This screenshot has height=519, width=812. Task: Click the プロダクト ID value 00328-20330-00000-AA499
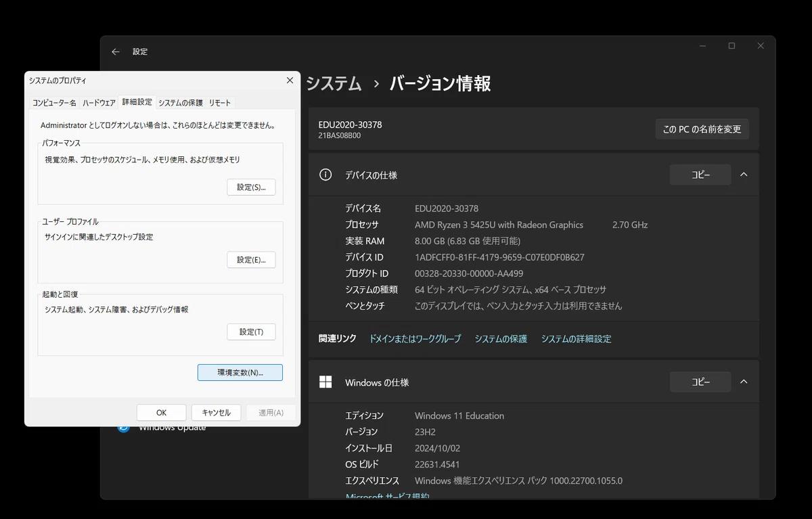(469, 273)
